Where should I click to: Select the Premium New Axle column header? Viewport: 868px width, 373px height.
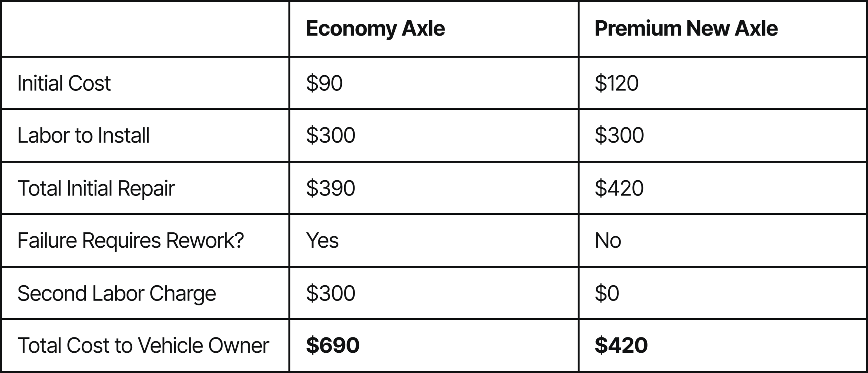[686, 28]
